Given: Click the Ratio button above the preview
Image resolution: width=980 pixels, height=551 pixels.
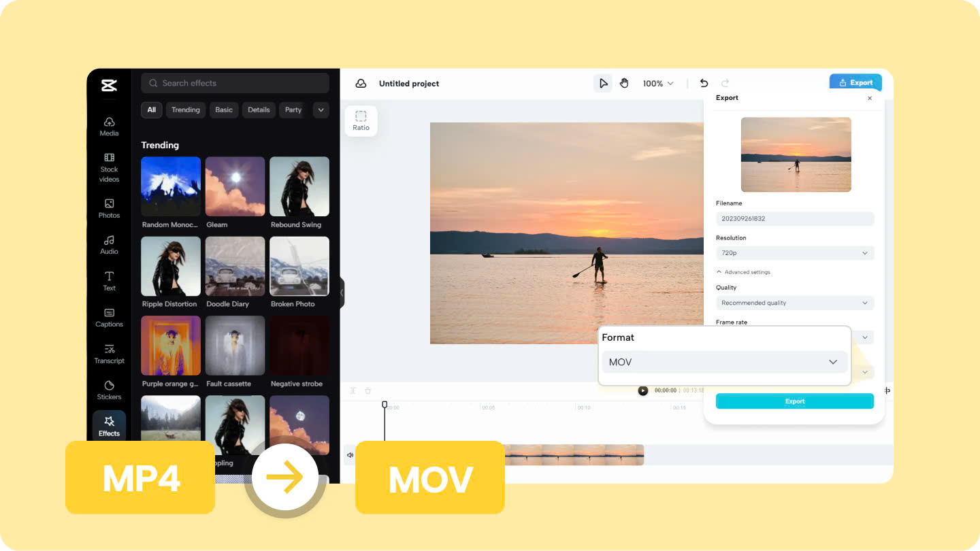Looking at the screenshot, I should pos(361,120).
